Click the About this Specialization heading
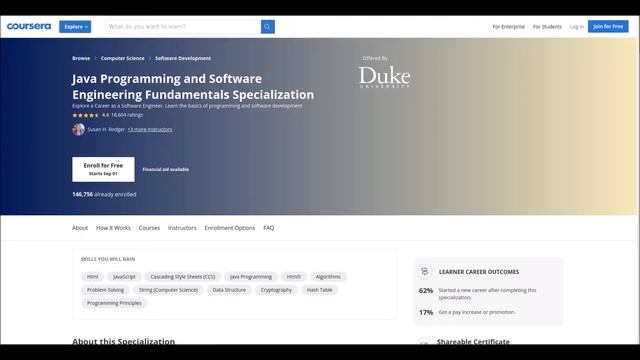This screenshot has height=360, width=640. [x=123, y=341]
